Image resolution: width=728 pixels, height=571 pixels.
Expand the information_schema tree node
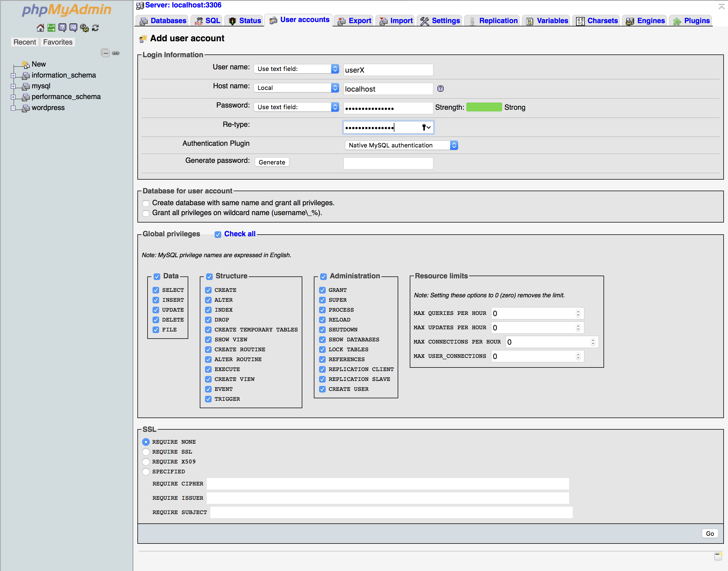tap(13, 76)
